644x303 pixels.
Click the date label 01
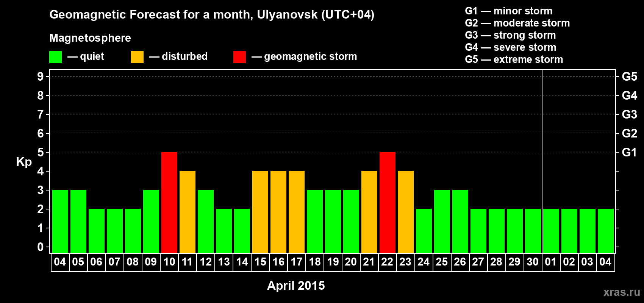551,262
